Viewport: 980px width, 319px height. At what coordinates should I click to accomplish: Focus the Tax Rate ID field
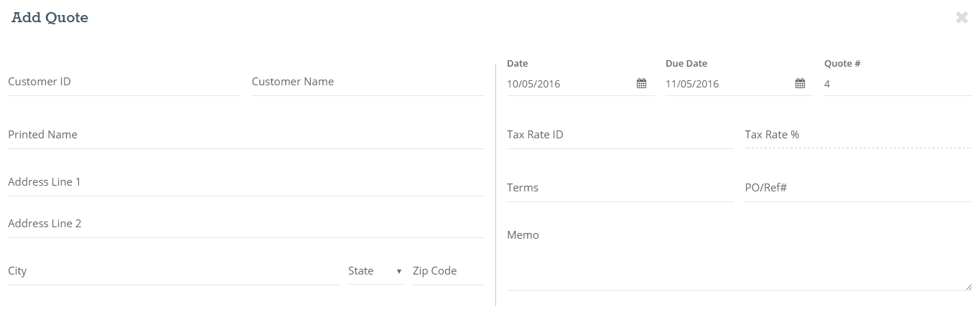620,135
